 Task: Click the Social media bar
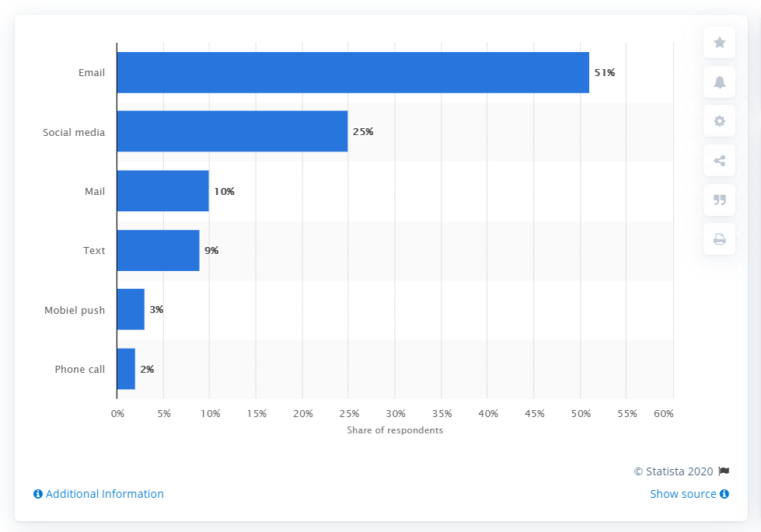click(233, 132)
